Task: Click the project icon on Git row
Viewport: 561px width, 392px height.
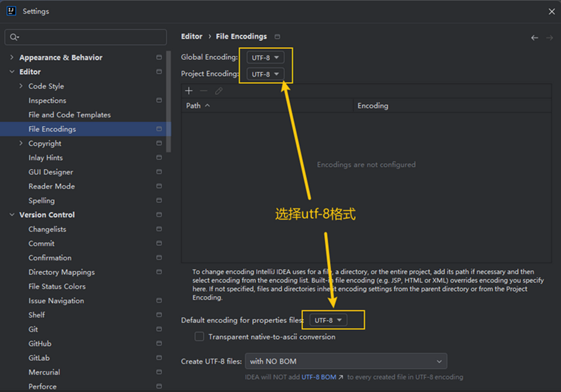Action: (x=159, y=329)
